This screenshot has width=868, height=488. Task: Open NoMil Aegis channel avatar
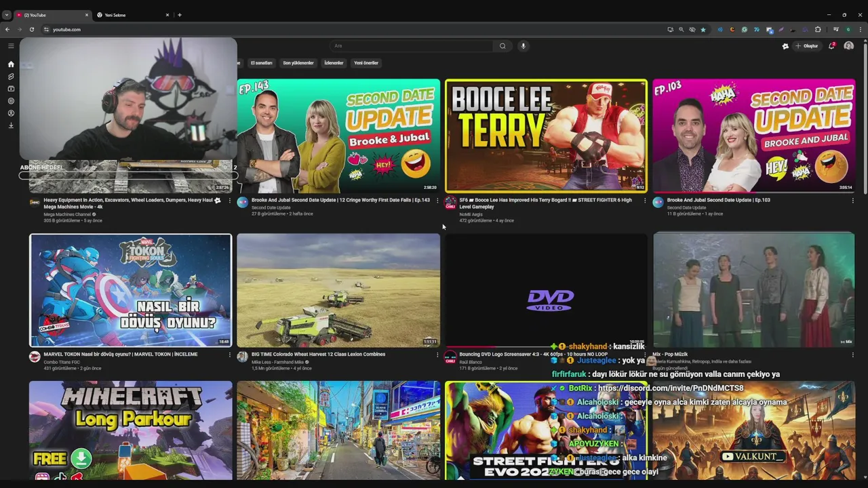point(450,203)
